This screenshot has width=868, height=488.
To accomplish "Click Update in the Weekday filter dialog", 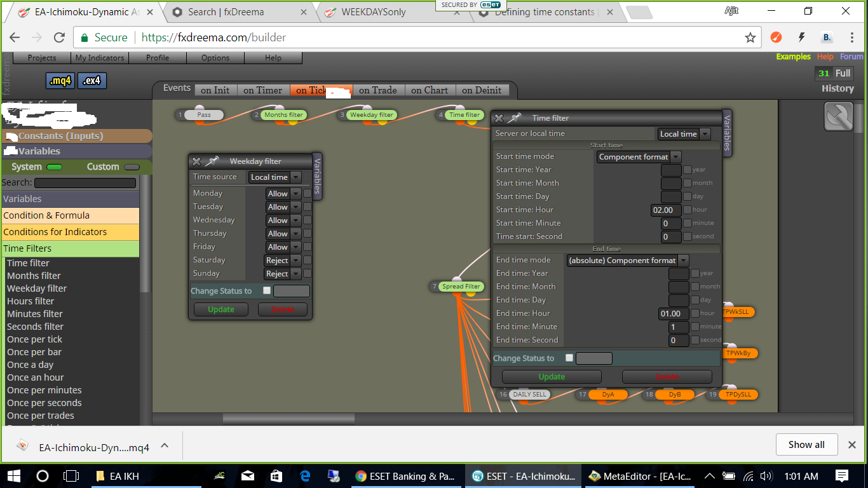I will click(x=221, y=309).
